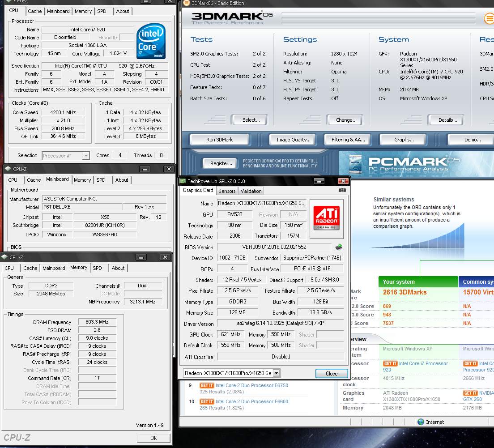This screenshot has height=448, width=494.
Task: Click Close button in GPU-Z
Action: click(332, 373)
